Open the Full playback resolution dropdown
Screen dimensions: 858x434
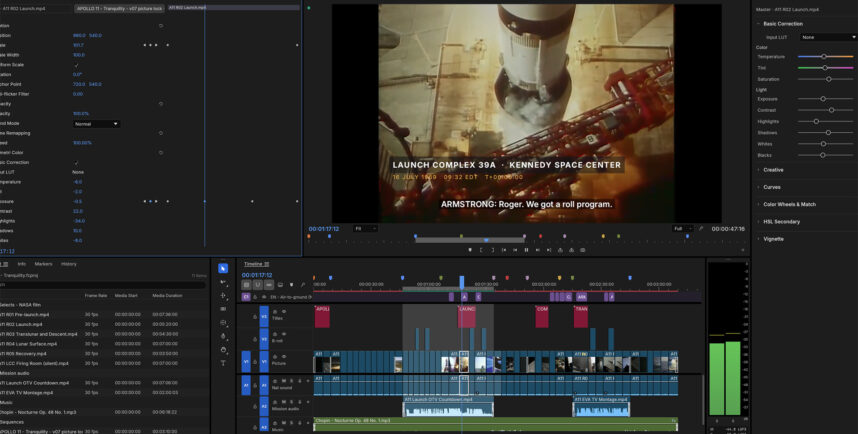pyautogui.click(x=682, y=229)
